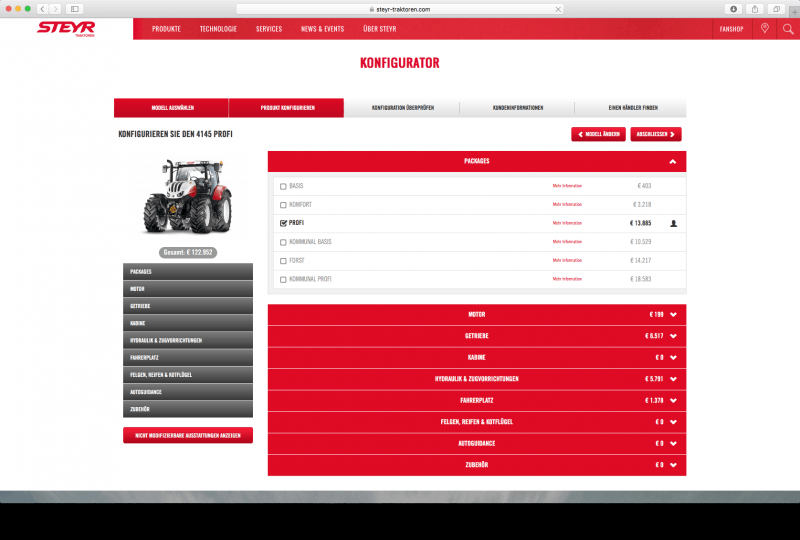Screen dimensions: 800x540
Task: Open the Produkte menu
Action: click(166, 29)
